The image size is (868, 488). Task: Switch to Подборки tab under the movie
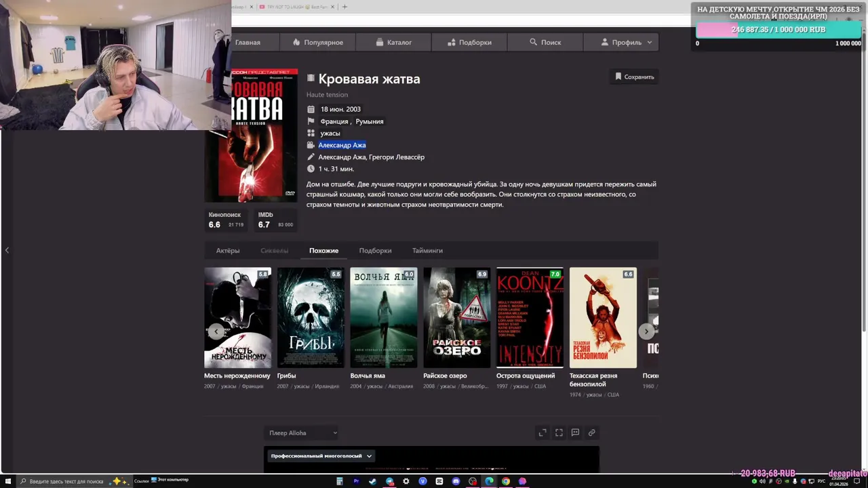[x=375, y=251]
